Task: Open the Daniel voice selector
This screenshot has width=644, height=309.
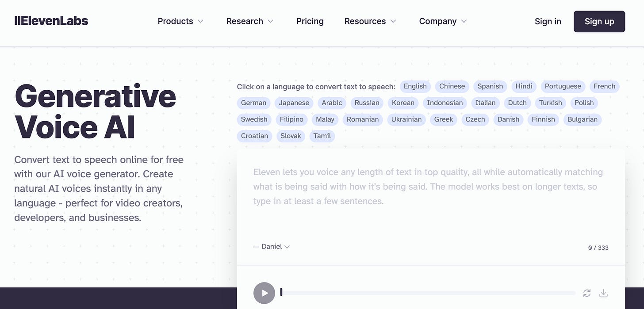Action: pos(276,247)
